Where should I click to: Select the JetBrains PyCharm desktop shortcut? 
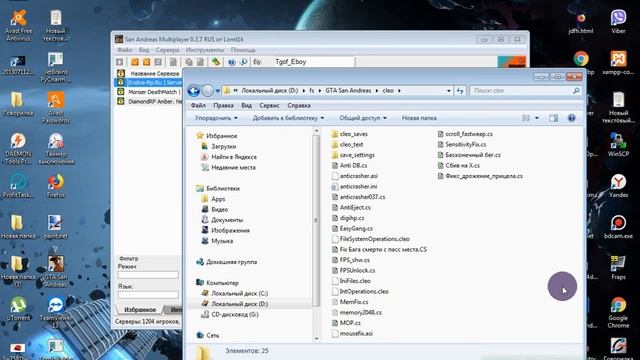point(56,67)
